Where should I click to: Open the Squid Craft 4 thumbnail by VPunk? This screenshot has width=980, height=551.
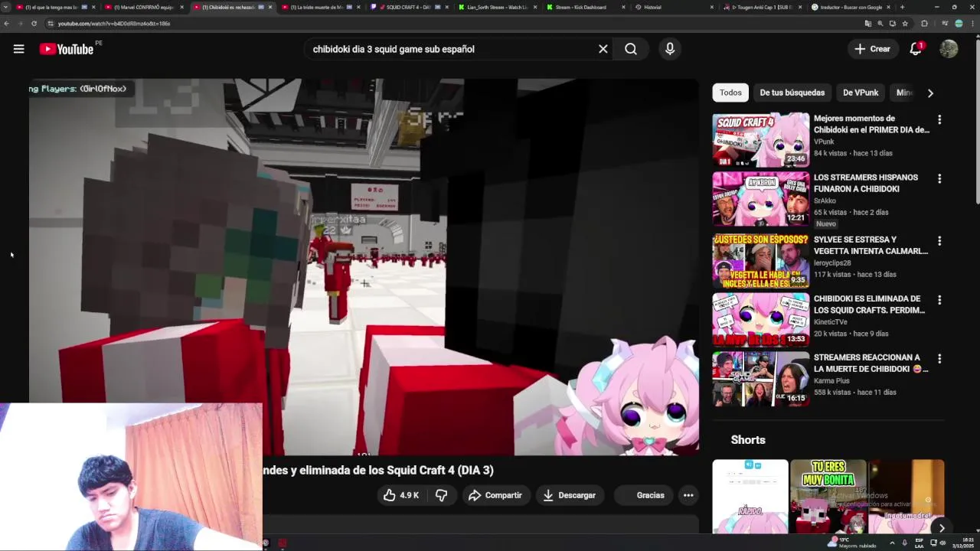point(760,140)
